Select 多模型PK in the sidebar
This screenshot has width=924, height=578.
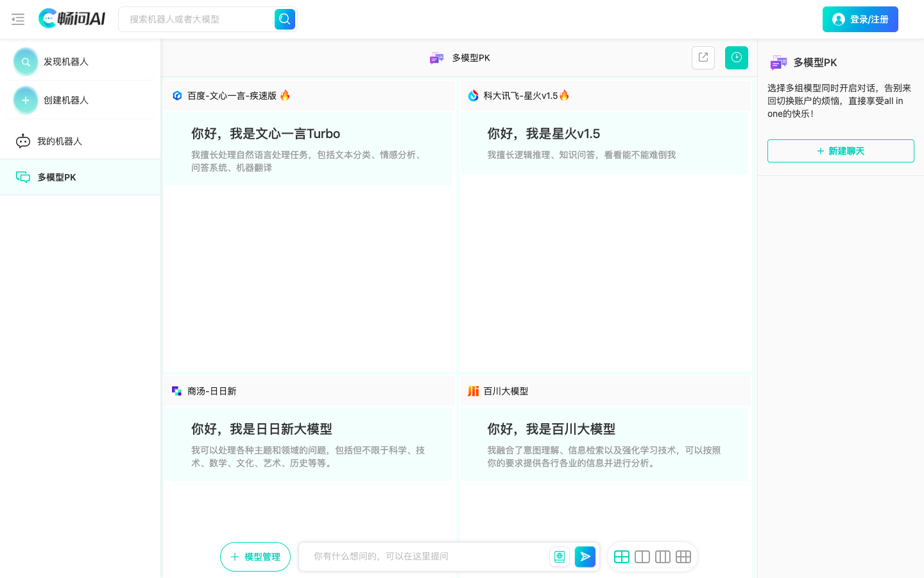[80, 177]
